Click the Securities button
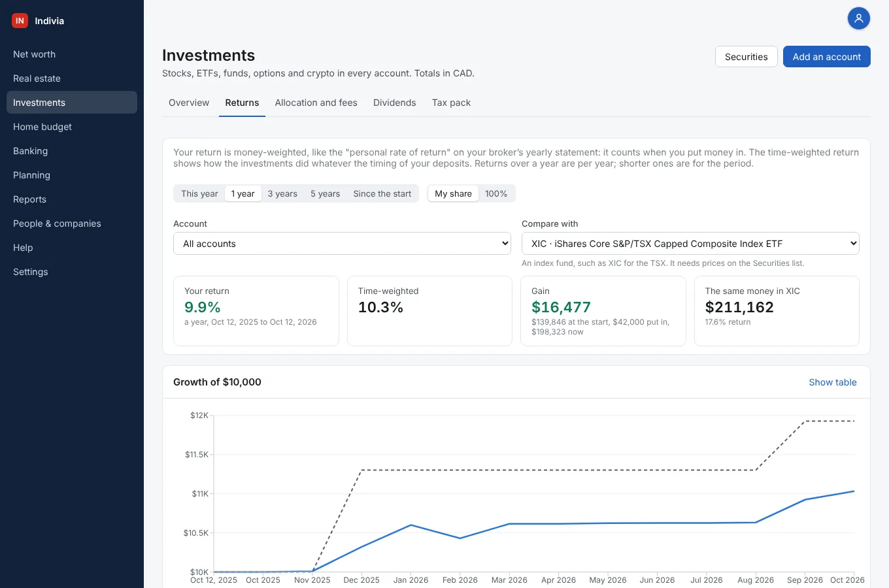This screenshot has width=889, height=588. 746,57
